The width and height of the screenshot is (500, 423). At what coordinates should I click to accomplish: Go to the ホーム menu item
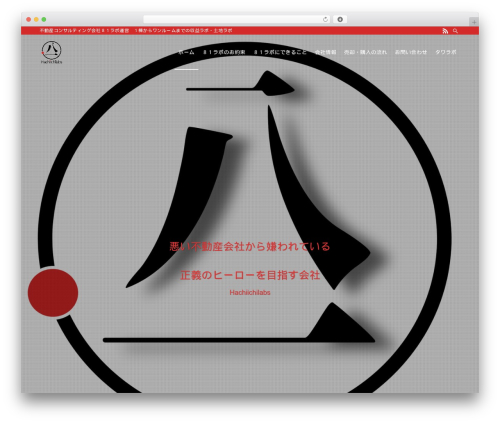point(186,52)
